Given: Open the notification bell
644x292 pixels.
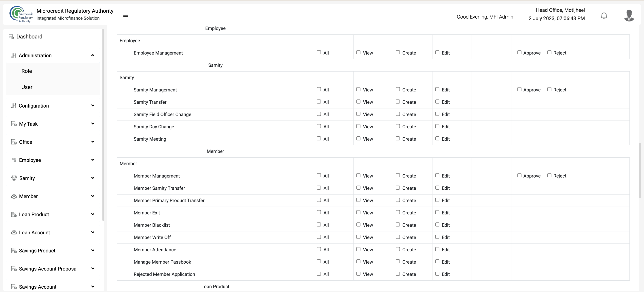Looking at the screenshot, I should [x=604, y=16].
